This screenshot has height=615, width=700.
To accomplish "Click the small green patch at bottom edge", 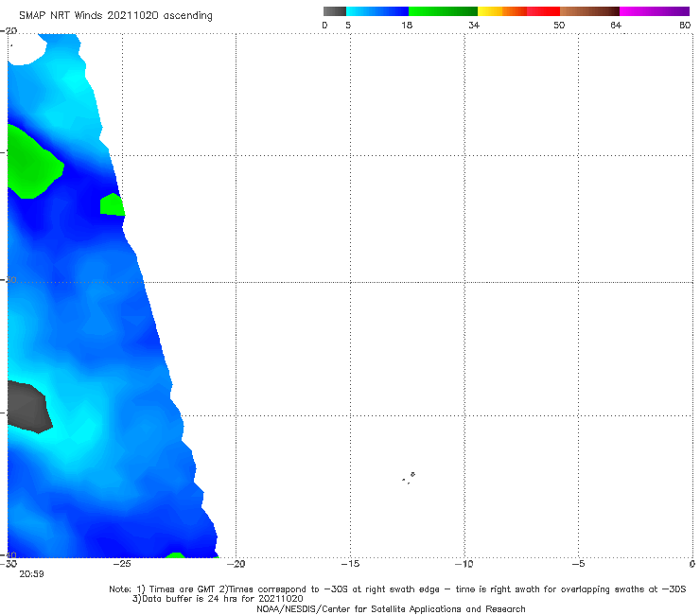I will [175, 555].
